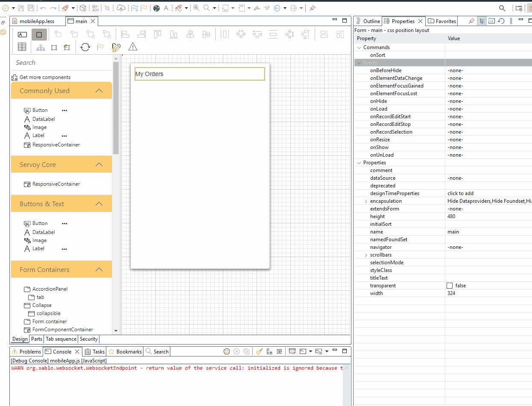532x406 pixels.
Task: Expand the encapsulation property row
Action: tap(366, 201)
